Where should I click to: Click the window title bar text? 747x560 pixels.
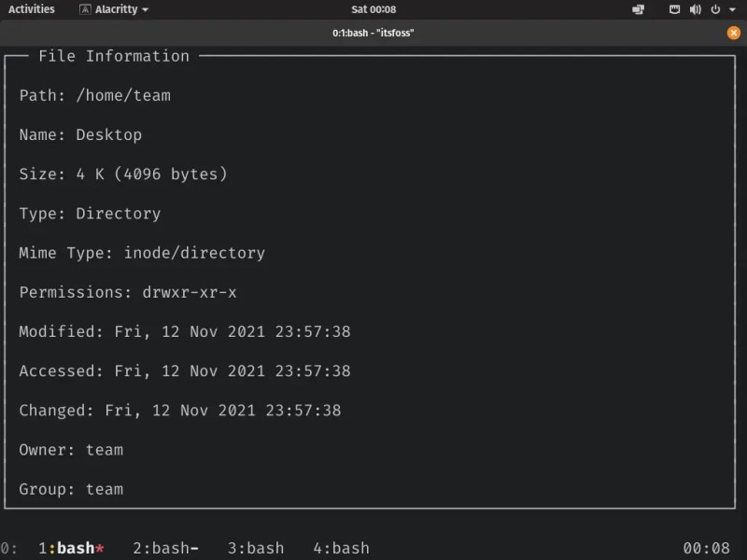coord(373,33)
